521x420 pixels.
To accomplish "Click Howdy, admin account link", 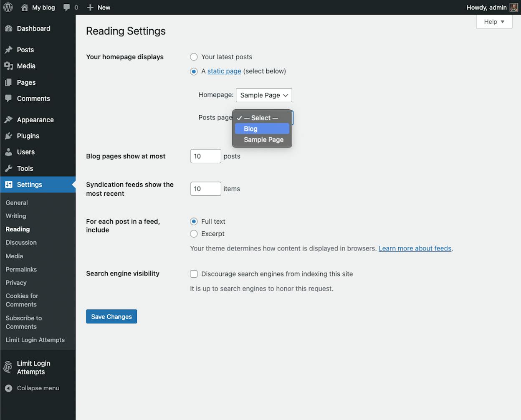I will click(x=486, y=8).
